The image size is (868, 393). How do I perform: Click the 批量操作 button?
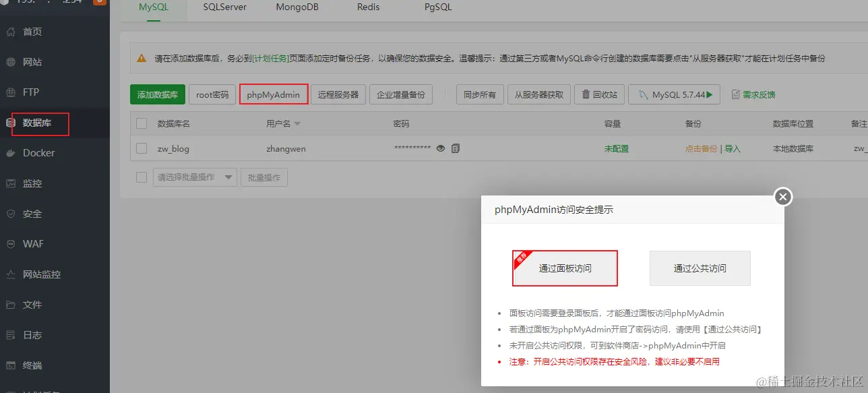tap(264, 177)
